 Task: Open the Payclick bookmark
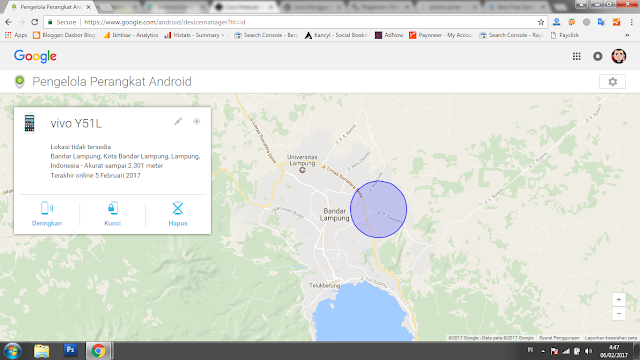564,35
